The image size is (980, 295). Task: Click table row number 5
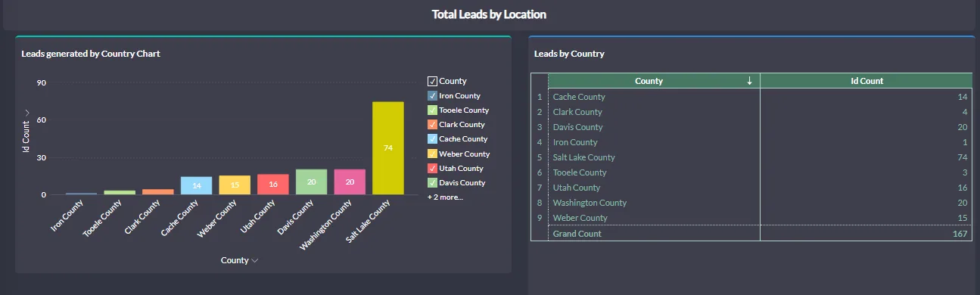(540, 157)
